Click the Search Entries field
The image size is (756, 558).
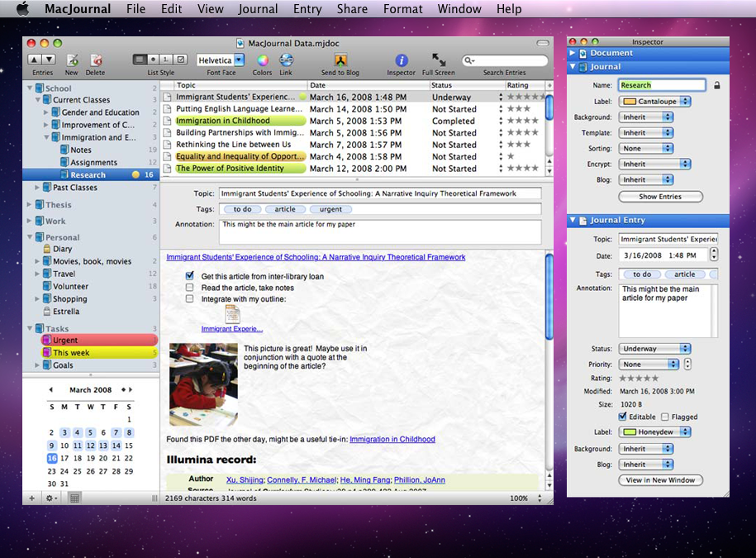coord(505,60)
